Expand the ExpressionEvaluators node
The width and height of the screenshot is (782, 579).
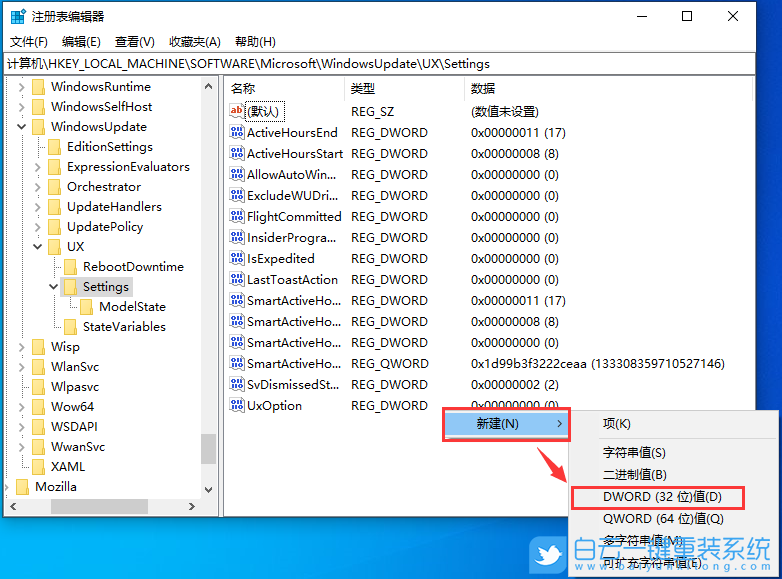point(37,167)
